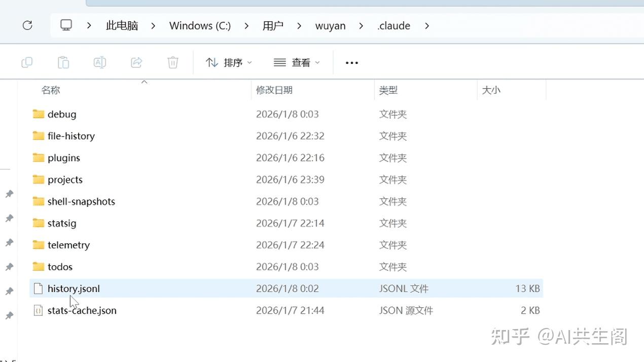The height and width of the screenshot is (362, 644).
Task: Sort files by the 修改日期 column header
Action: (274, 90)
